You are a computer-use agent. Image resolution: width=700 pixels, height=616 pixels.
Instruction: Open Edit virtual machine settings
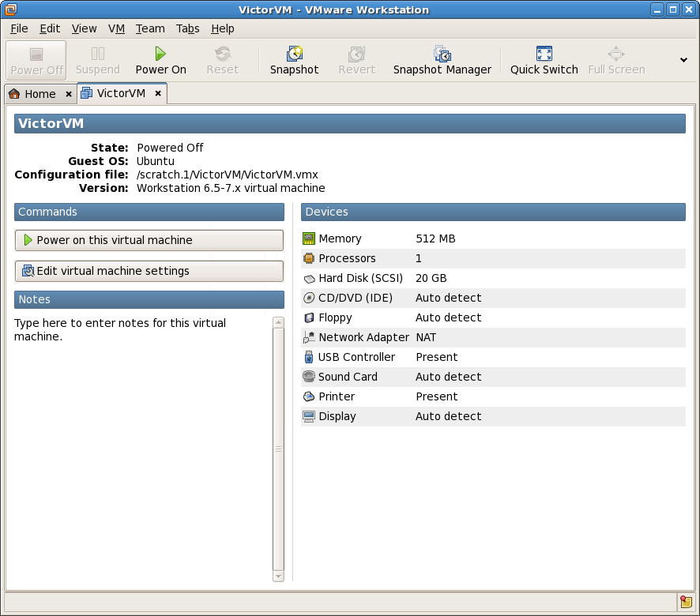(149, 271)
